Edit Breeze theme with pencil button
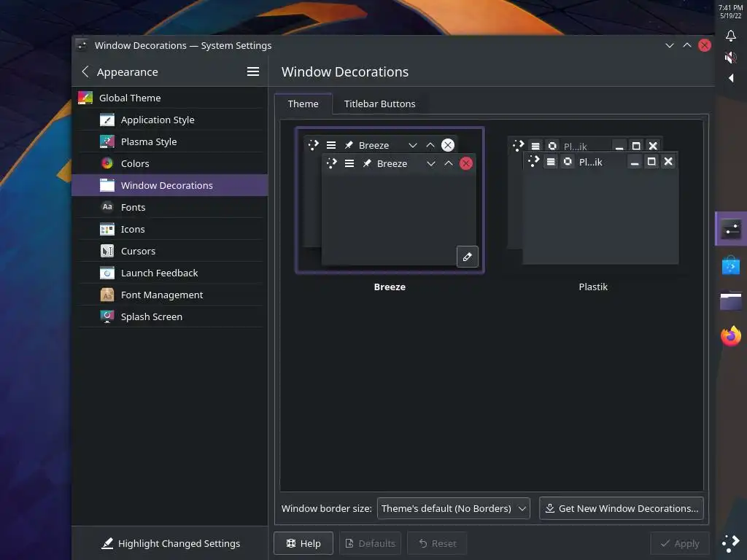The image size is (747, 560). [x=468, y=257]
